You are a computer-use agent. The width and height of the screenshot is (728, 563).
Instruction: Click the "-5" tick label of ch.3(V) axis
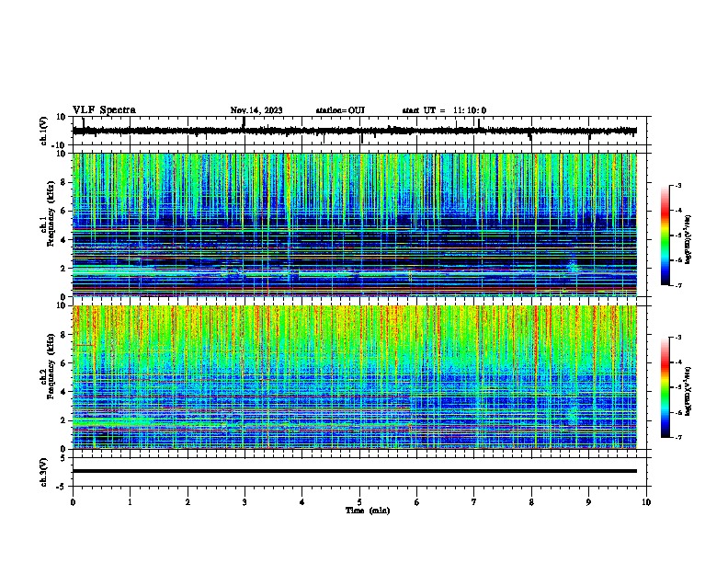click(x=62, y=487)
